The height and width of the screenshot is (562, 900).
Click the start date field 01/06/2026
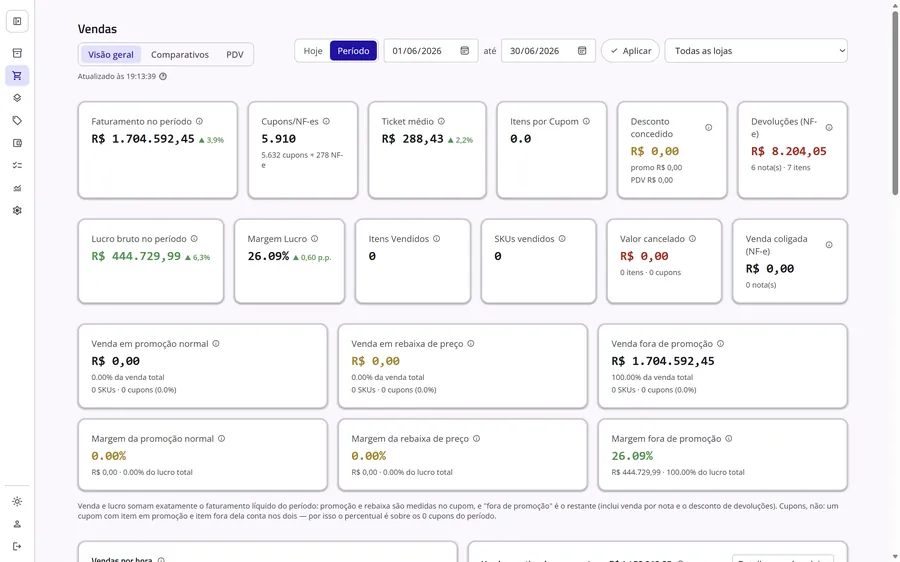click(x=430, y=51)
